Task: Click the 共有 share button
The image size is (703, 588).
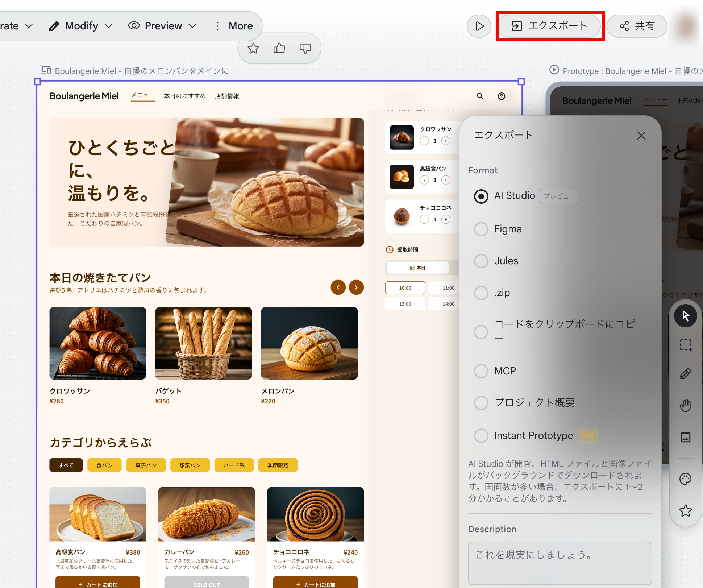Action: click(637, 26)
